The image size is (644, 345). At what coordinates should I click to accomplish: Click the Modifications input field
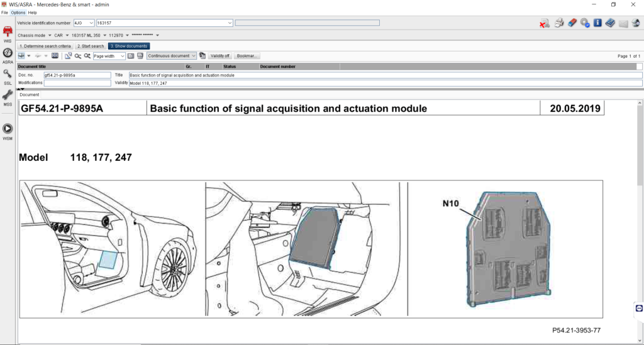pos(77,83)
